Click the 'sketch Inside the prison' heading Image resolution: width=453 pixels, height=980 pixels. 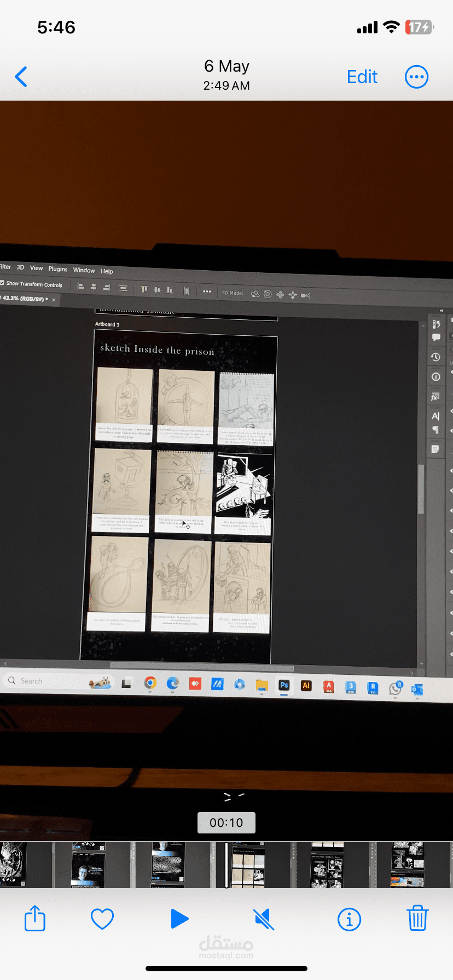[157, 349]
